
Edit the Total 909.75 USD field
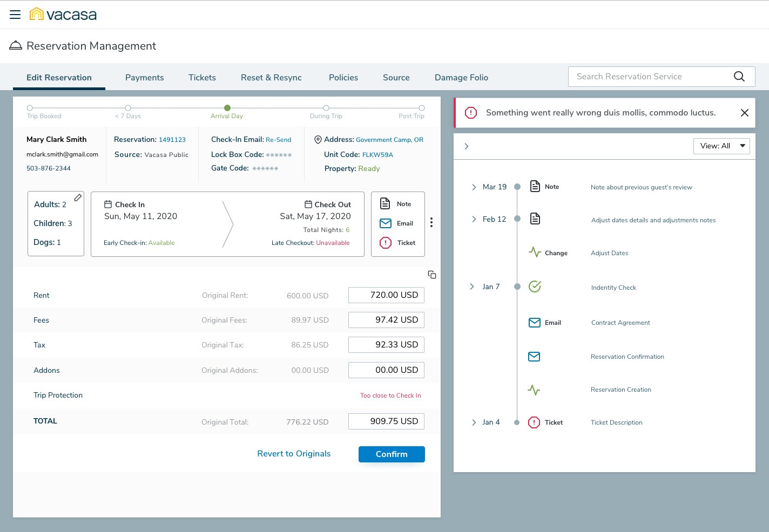pyautogui.click(x=386, y=421)
